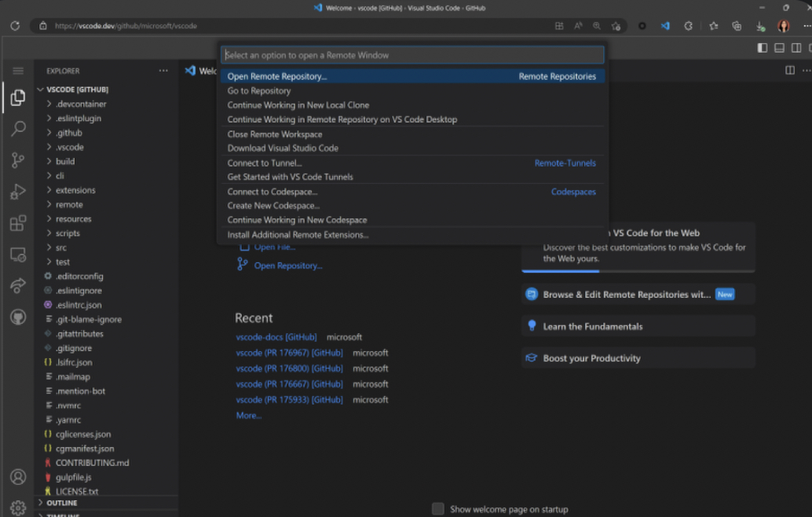812x517 pixels.
Task: Open the Extensions view icon
Action: point(18,223)
